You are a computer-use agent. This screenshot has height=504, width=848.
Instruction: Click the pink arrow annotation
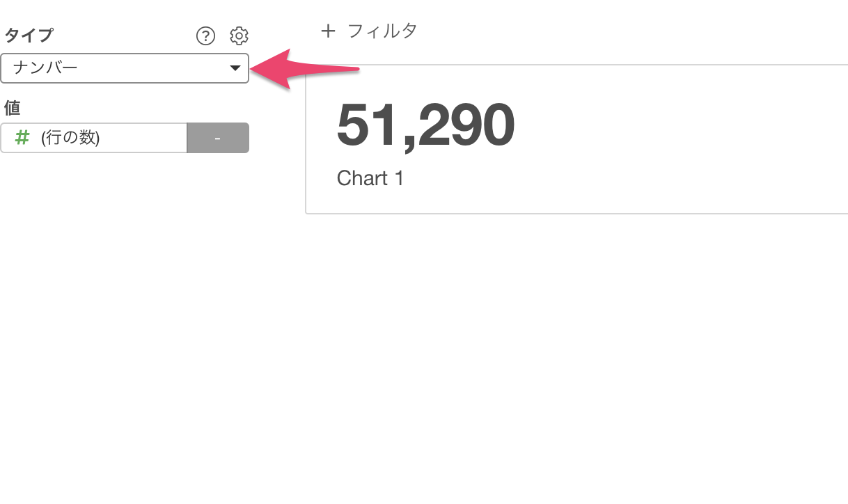[304, 69]
